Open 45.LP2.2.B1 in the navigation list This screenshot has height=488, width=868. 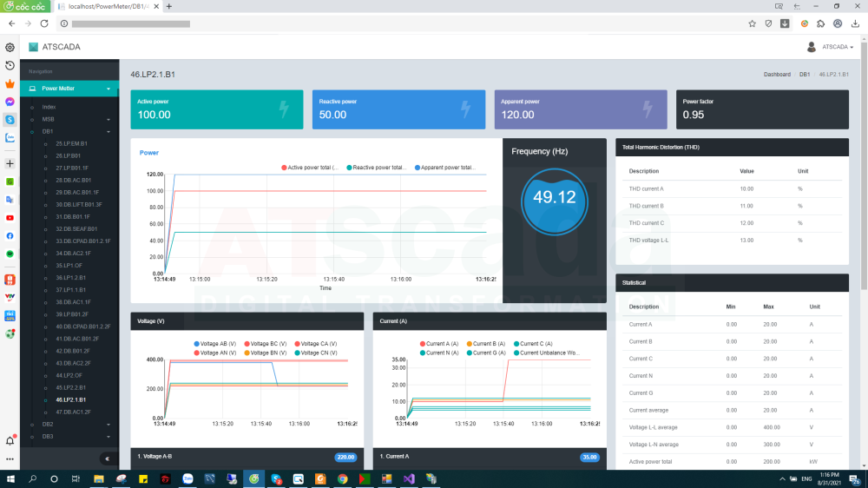click(70, 387)
